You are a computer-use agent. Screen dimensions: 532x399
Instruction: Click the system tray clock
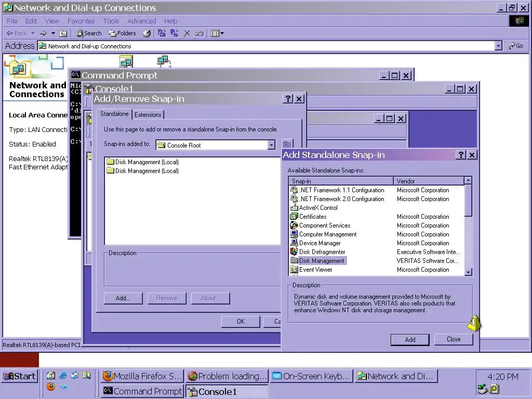(503, 377)
